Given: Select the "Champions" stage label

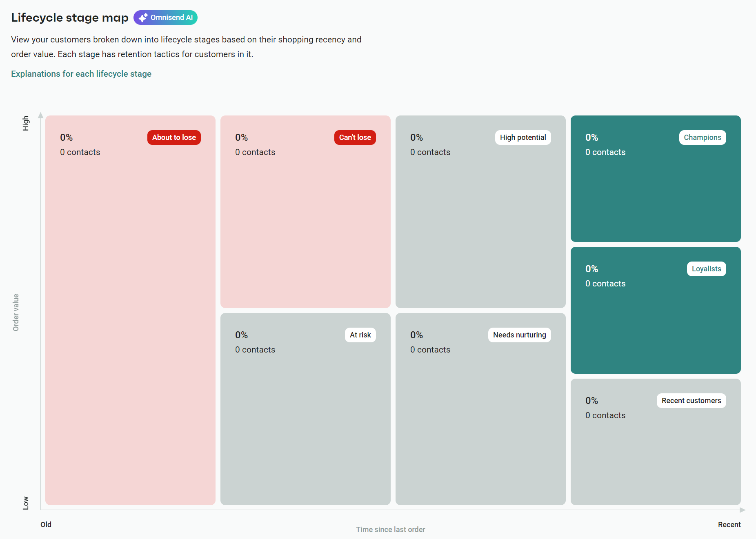Looking at the screenshot, I should (x=702, y=138).
